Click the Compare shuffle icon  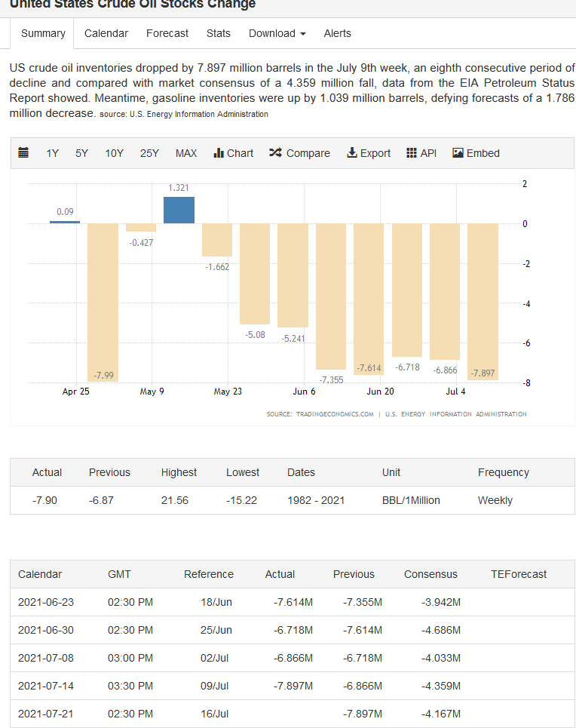click(x=275, y=153)
